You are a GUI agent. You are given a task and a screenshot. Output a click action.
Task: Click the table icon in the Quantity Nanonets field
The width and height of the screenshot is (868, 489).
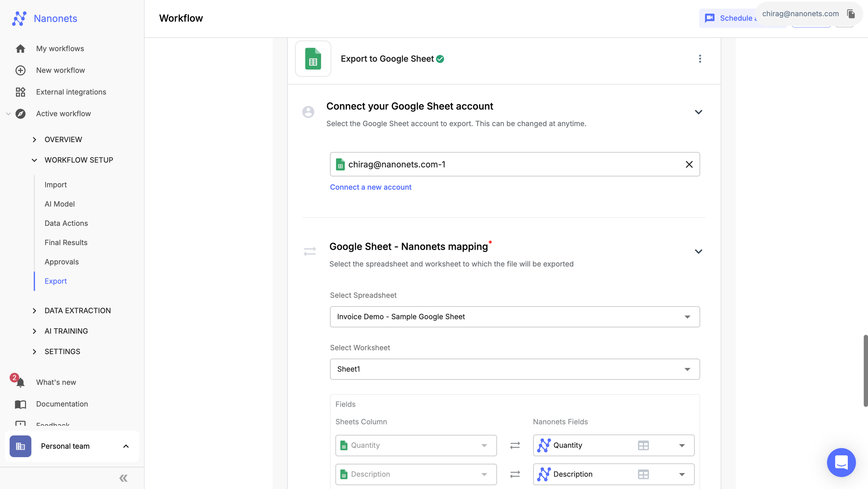tap(643, 445)
